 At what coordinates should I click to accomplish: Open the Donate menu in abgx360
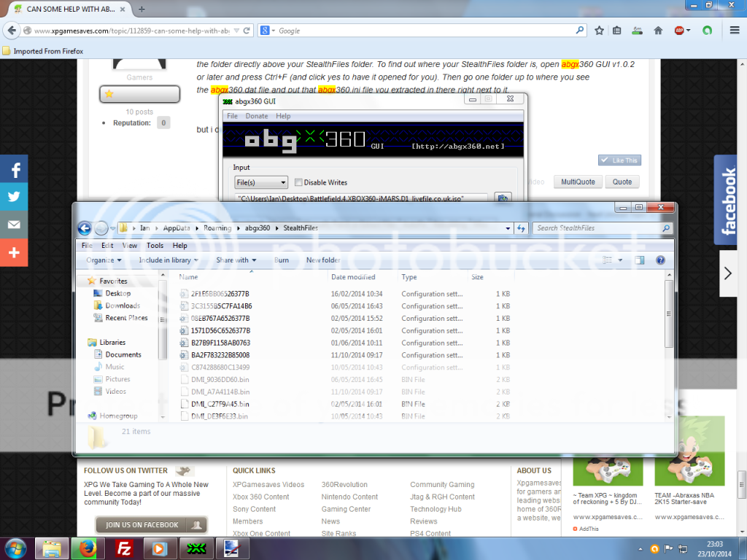pyautogui.click(x=256, y=116)
